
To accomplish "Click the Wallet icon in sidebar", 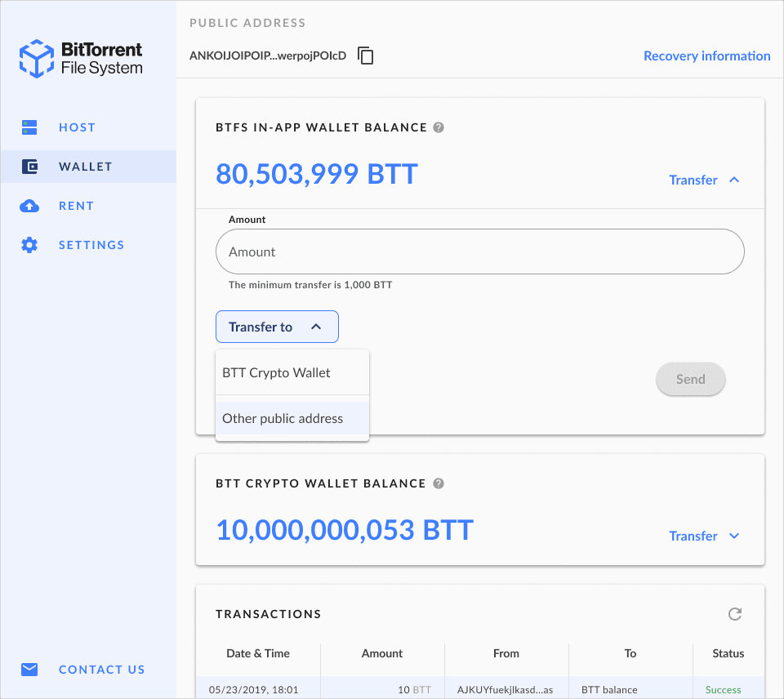I will (29, 167).
